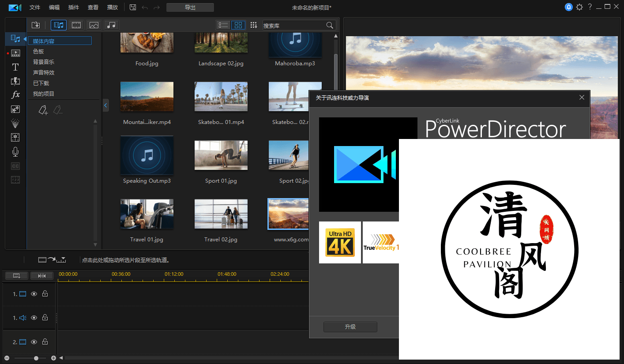Open the chapter room 123 icon

coord(15,180)
